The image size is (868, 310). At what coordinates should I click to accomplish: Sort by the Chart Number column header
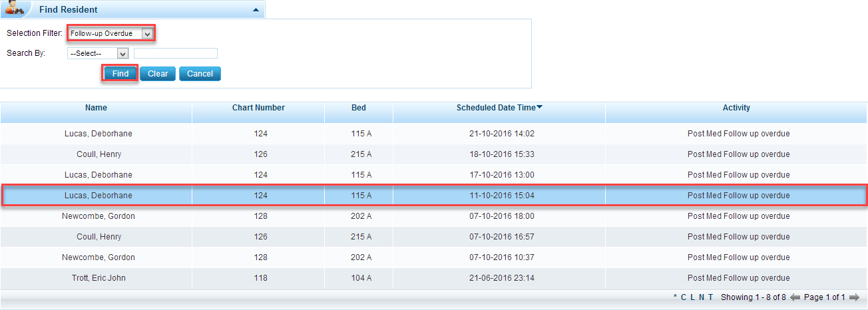pyautogui.click(x=258, y=108)
